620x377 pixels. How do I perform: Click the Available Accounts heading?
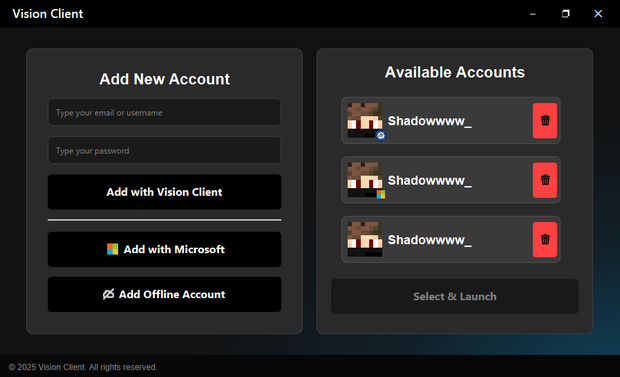pos(455,72)
